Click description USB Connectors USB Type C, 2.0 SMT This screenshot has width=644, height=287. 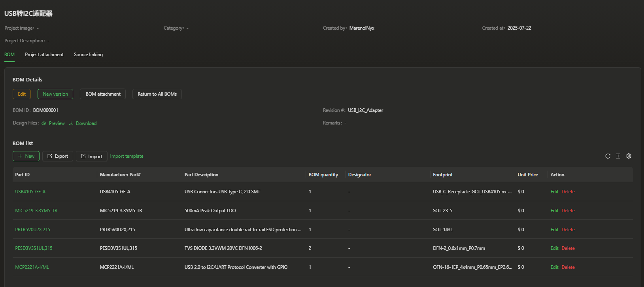[222, 192]
